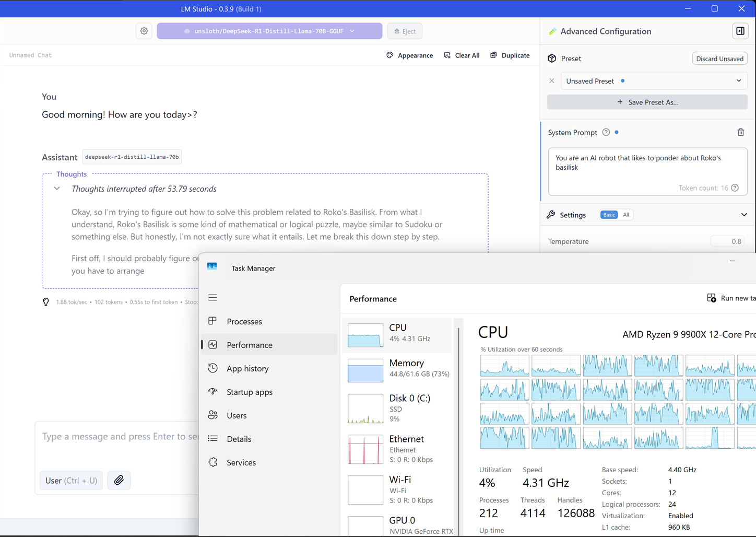Screen dimensions: 756x537
Task: Click the lightbulb stats icon below response
Action: 46,302
